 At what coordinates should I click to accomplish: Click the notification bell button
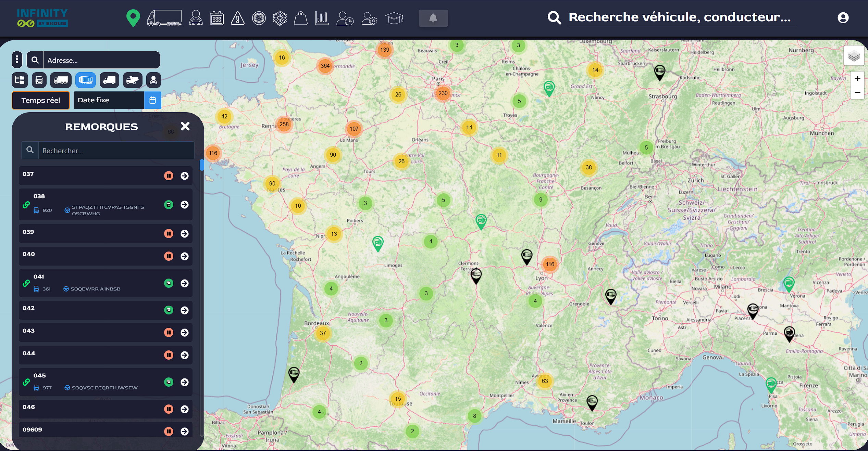coord(433,18)
